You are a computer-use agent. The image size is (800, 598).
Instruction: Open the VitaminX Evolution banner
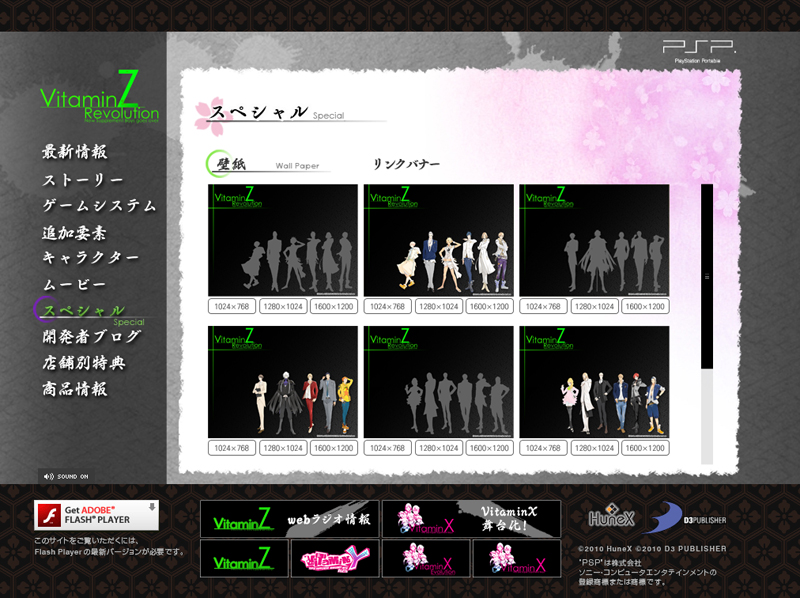click(426, 559)
